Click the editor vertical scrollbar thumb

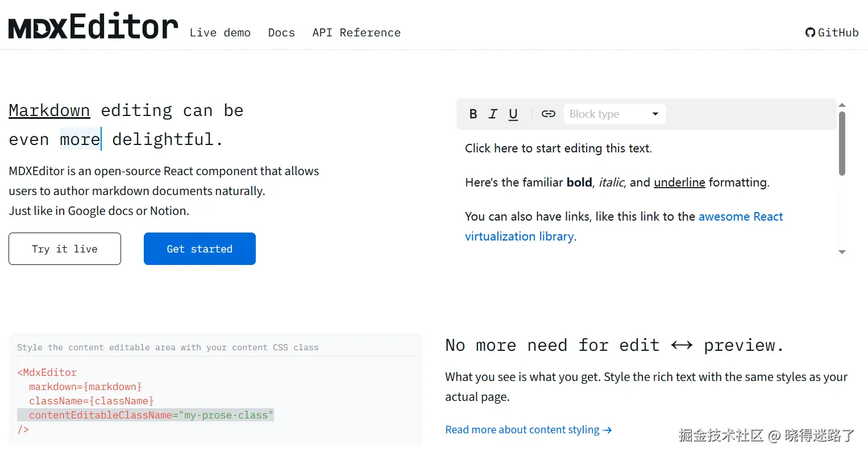(842, 143)
